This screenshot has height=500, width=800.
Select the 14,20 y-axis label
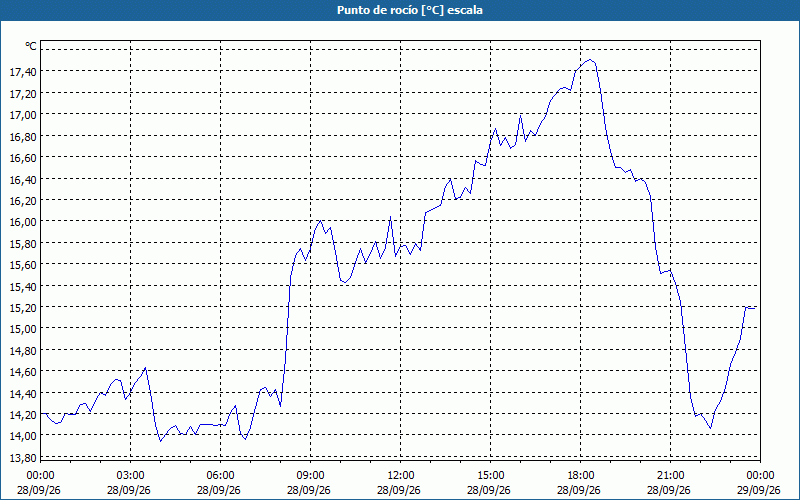23,415
